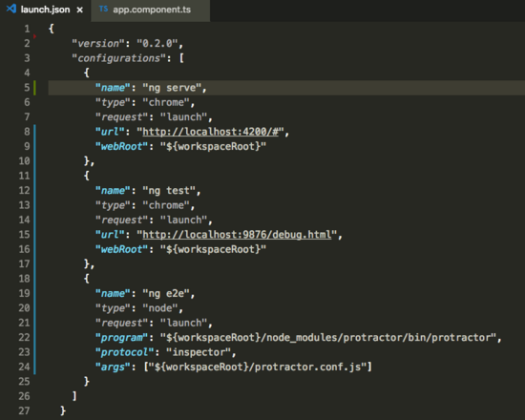The width and height of the screenshot is (525, 420).
Task: Click line number 18 in the gutter
Action: tap(24, 279)
